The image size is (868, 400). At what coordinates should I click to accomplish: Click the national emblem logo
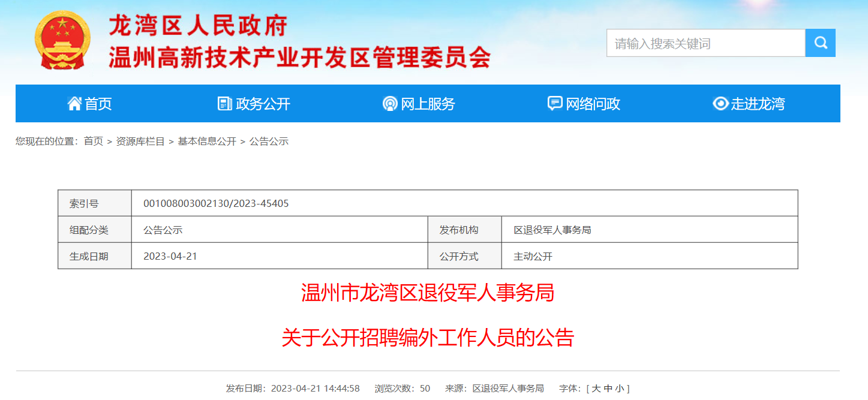click(x=63, y=40)
